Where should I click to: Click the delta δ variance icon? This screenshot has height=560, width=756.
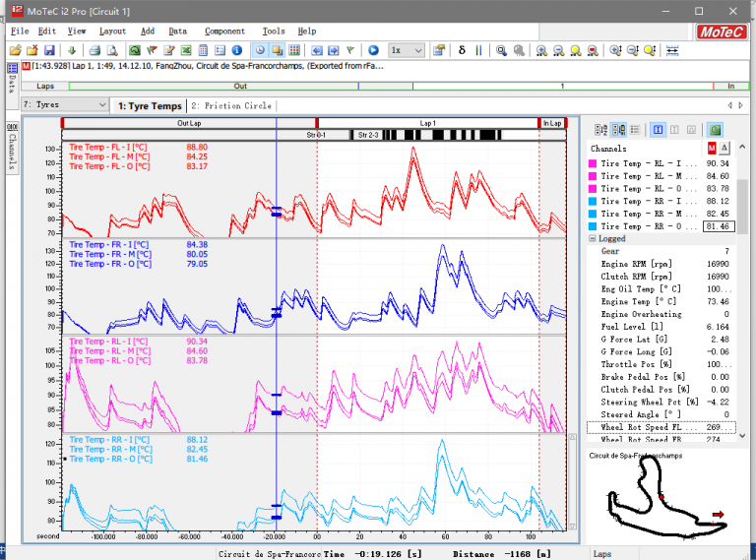click(462, 50)
